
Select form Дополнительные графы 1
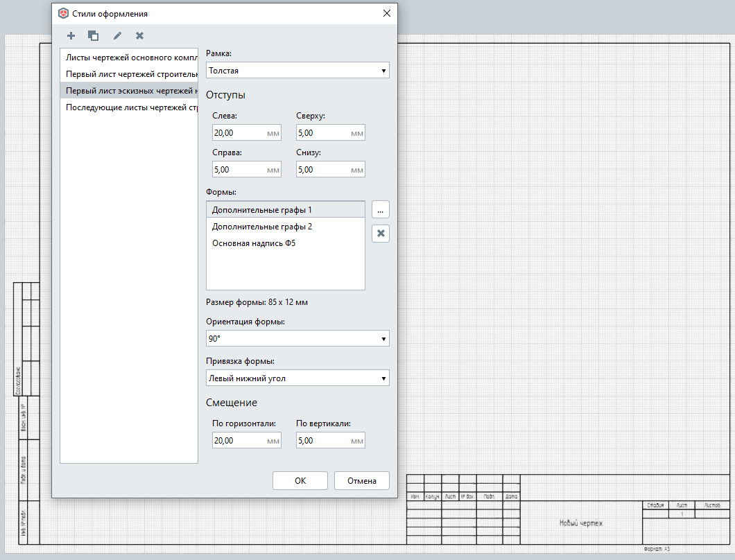coord(286,209)
